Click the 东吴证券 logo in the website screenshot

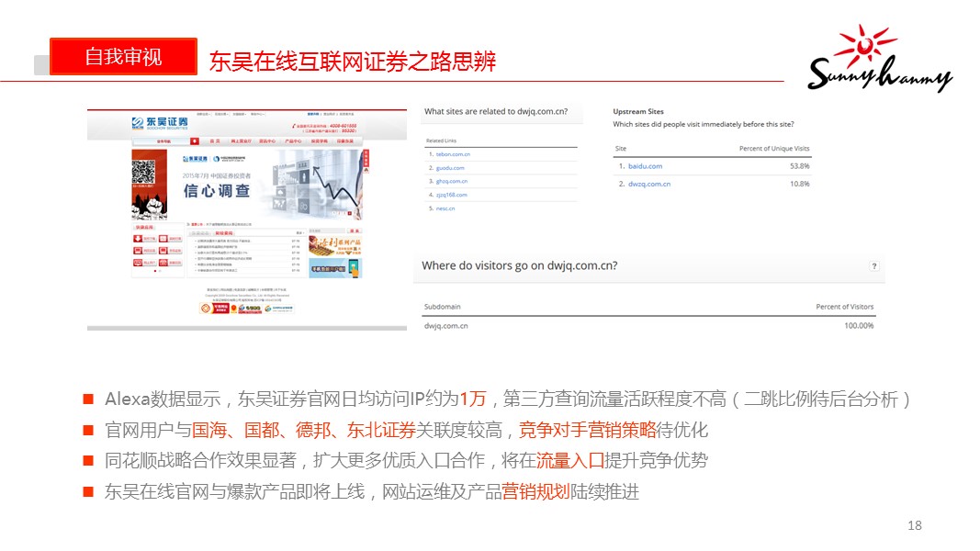click(x=160, y=122)
